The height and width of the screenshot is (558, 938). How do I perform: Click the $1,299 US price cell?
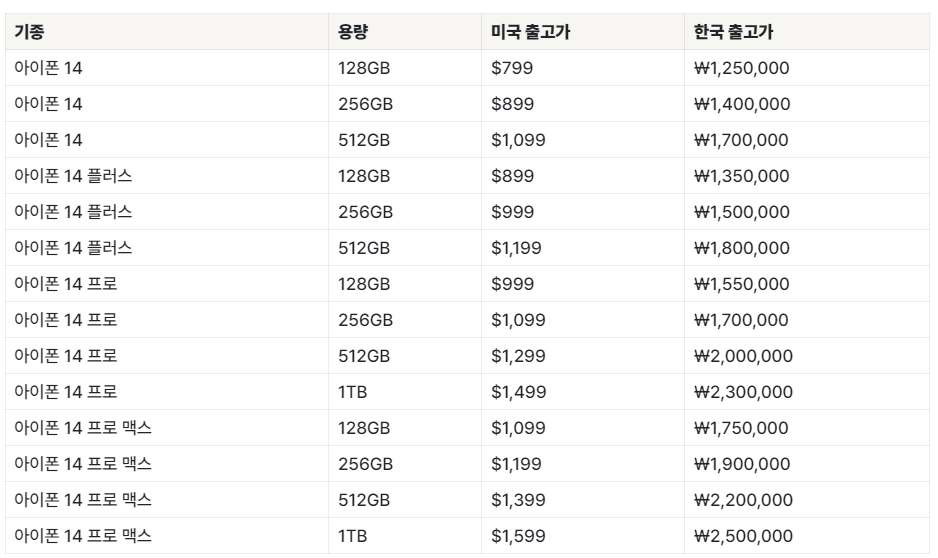[x=583, y=356]
